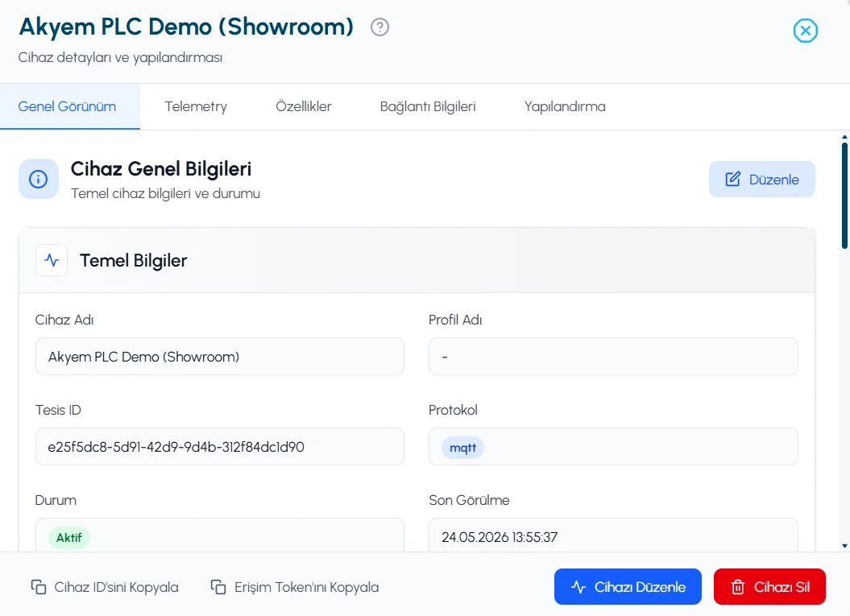This screenshot has height=616, width=850.
Task: Close the device details dialog
Action: [805, 31]
